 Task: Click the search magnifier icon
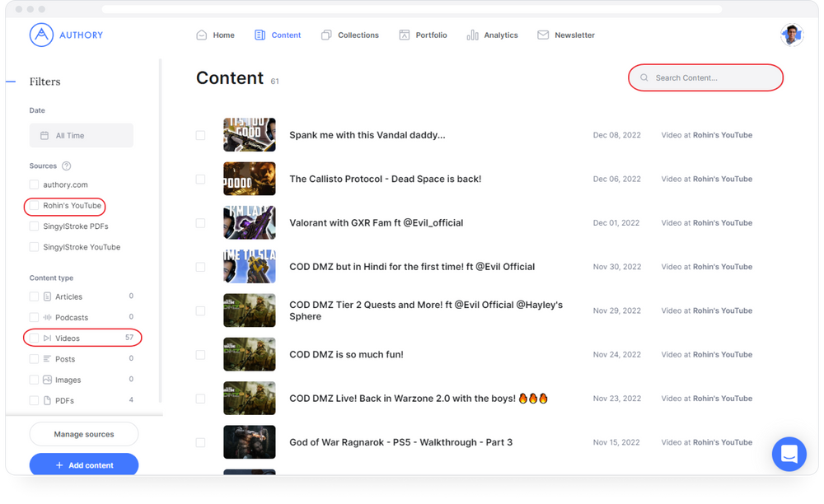click(643, 77)
